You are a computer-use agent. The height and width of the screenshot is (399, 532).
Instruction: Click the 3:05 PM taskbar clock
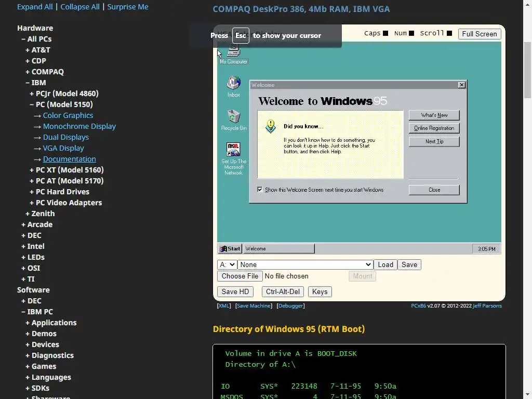pos(486,249)
